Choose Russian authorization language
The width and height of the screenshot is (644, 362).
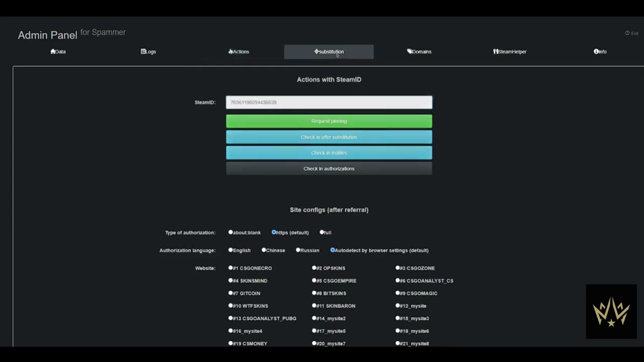[x=298, y=250]
